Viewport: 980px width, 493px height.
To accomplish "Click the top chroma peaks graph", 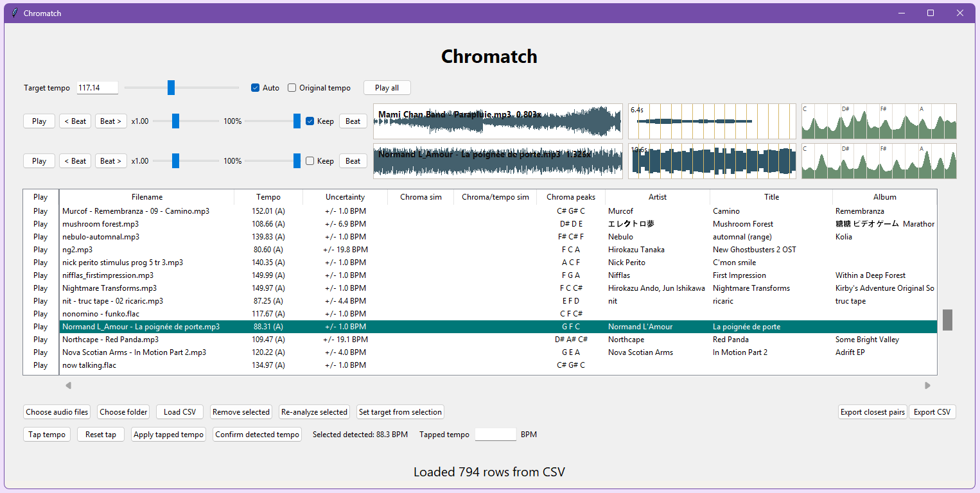I will click(x=879, y=121).
